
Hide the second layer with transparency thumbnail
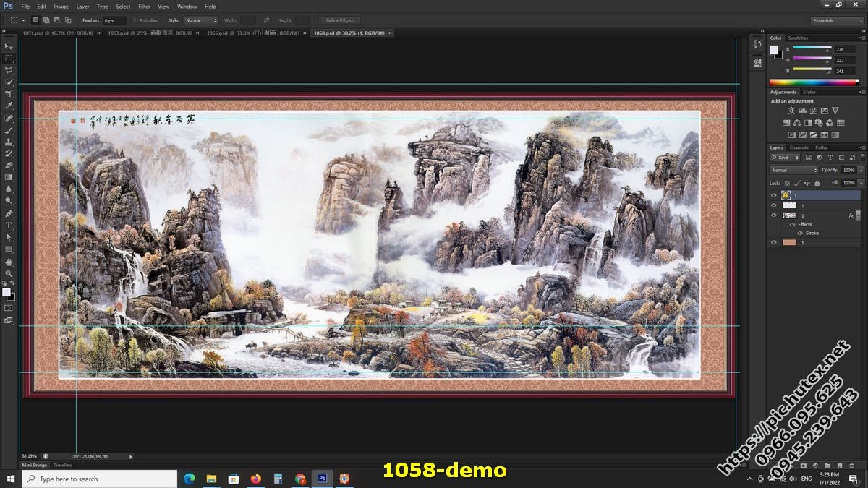[x=774, y=205]
